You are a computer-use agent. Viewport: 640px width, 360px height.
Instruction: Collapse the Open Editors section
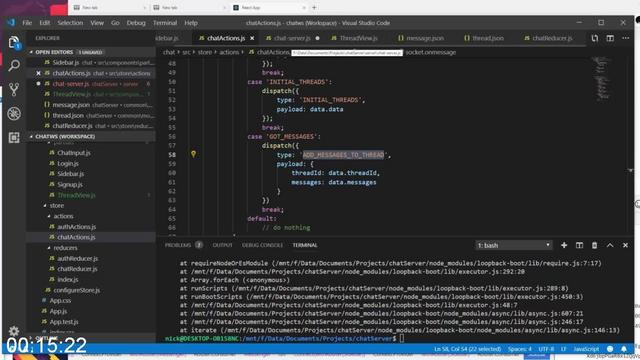pyautogui.click(x=31, y=52)
